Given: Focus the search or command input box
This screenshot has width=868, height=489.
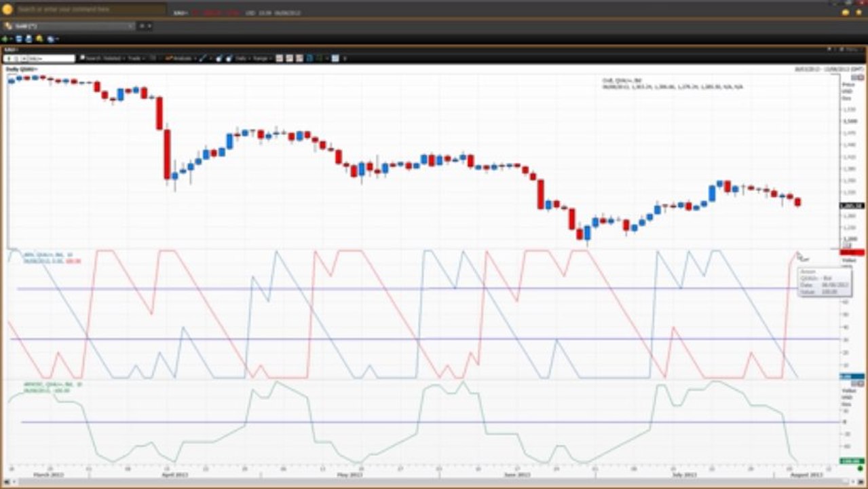Looking at the screenshot, I should tap(90, 10).
